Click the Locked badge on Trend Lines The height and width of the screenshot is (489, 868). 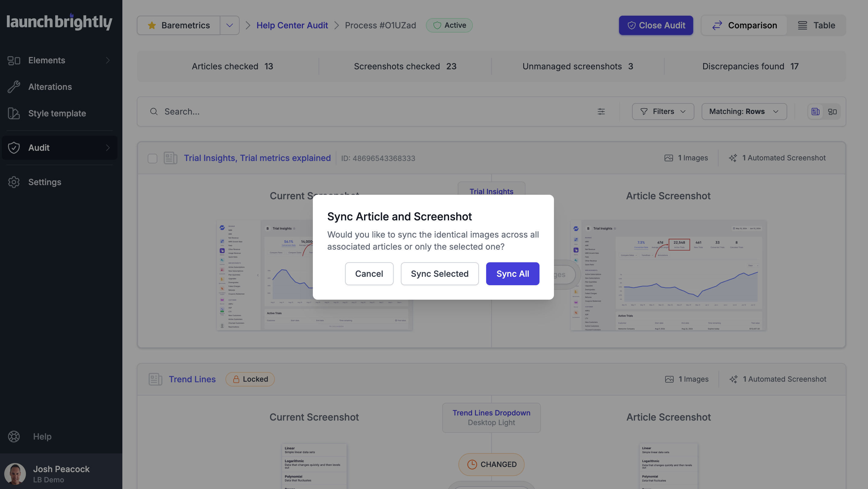250,379
